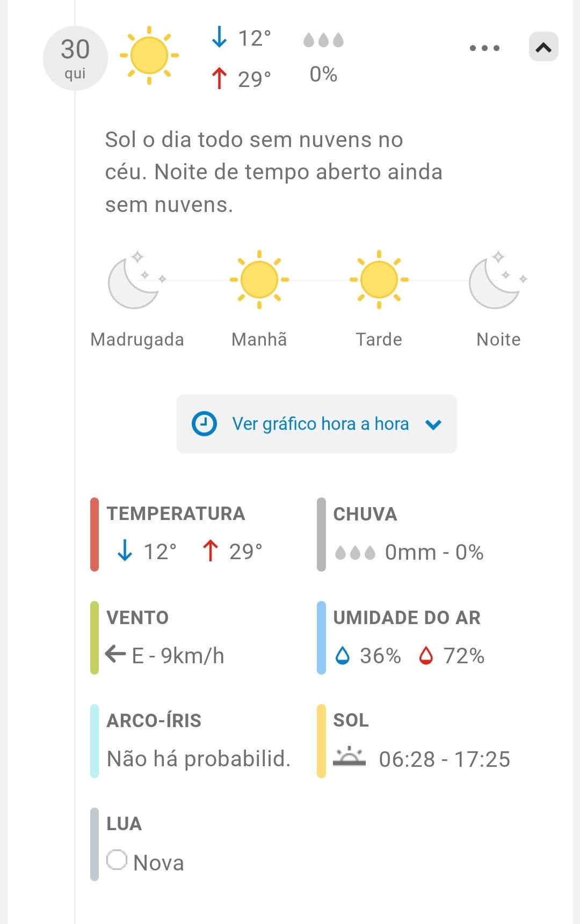Image resolution: width=580 pixels, height=924 pixels.
Task: Click the red maximum humidity drop icon
Action: 426,656
